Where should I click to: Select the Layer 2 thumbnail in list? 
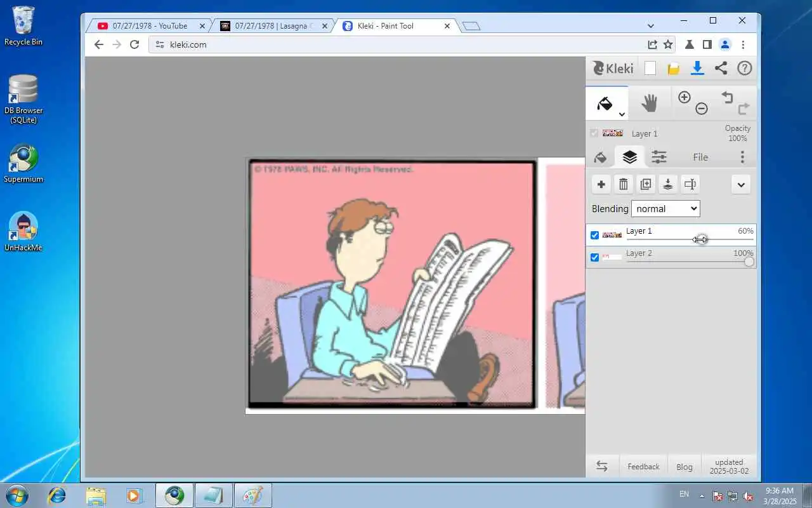point(612,257)
